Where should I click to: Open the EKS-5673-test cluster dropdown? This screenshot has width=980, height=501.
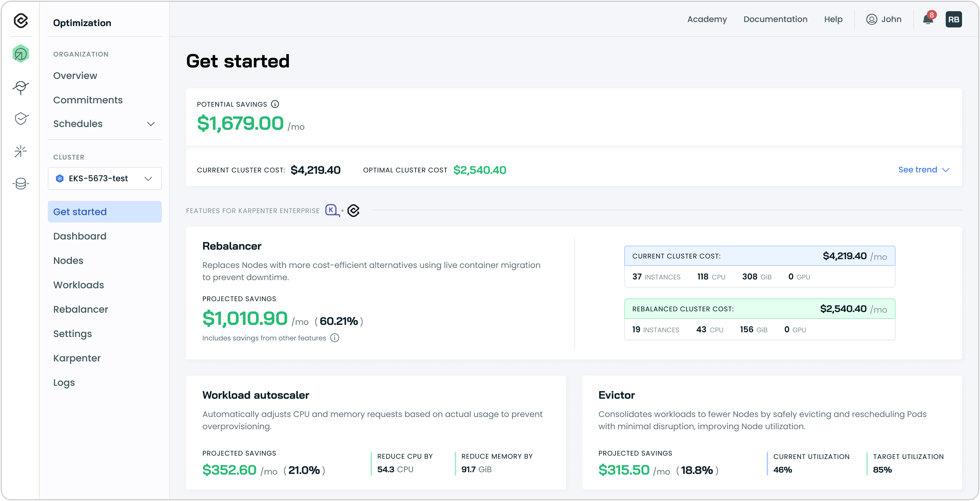pos(105,179)
